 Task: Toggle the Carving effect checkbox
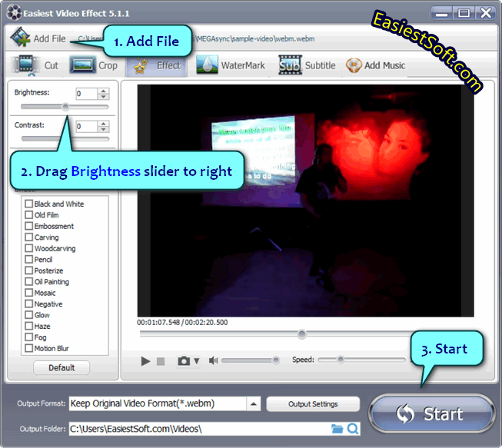[28, 237]
